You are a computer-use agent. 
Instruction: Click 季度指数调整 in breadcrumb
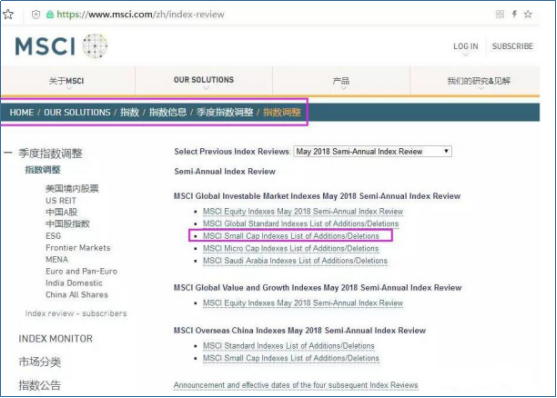point(225,112)
